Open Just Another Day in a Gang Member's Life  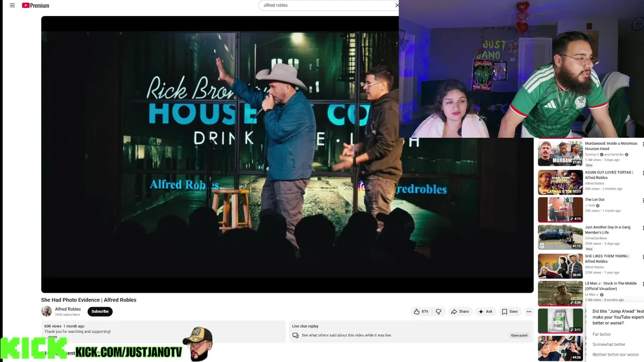[x=607, y=230]
